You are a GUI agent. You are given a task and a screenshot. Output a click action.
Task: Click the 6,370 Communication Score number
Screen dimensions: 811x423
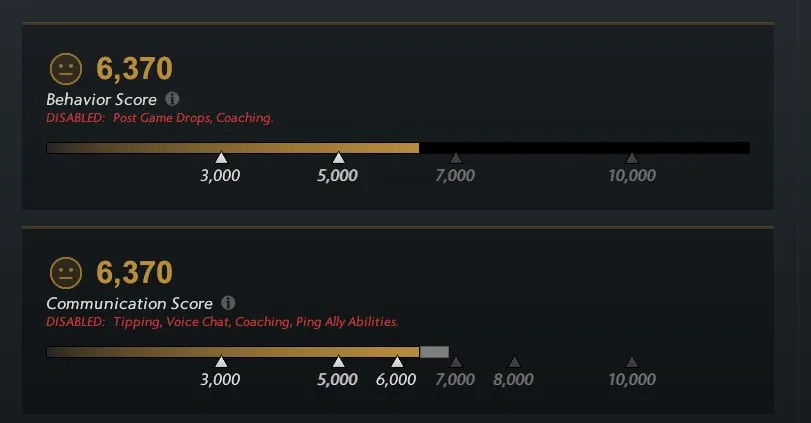[134, 273]
